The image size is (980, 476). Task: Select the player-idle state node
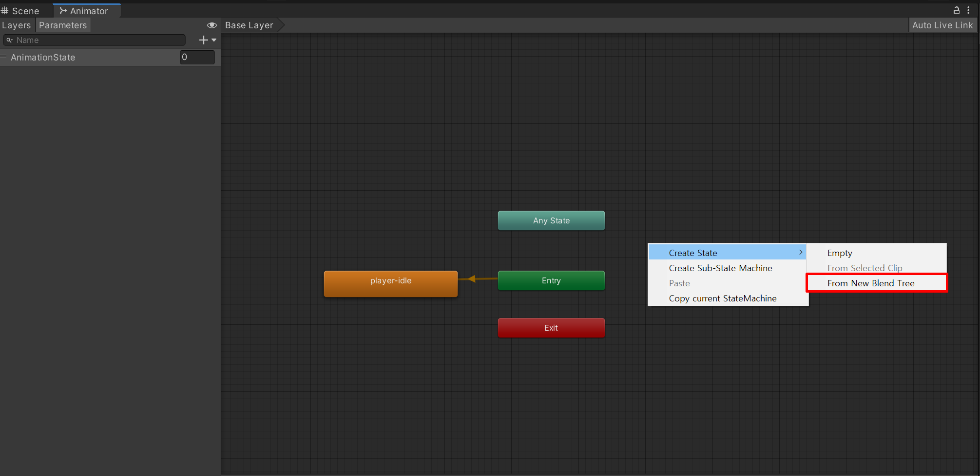[391, 283]
